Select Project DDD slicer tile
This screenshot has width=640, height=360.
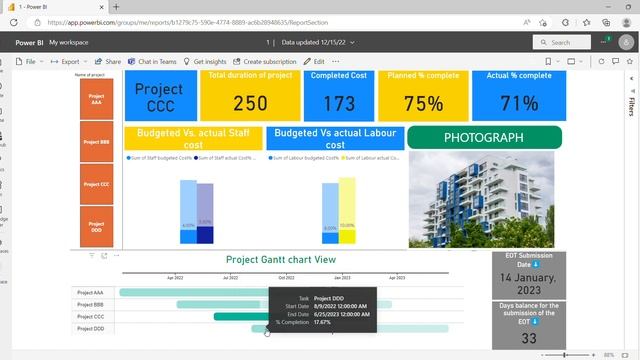pos(97,227)
